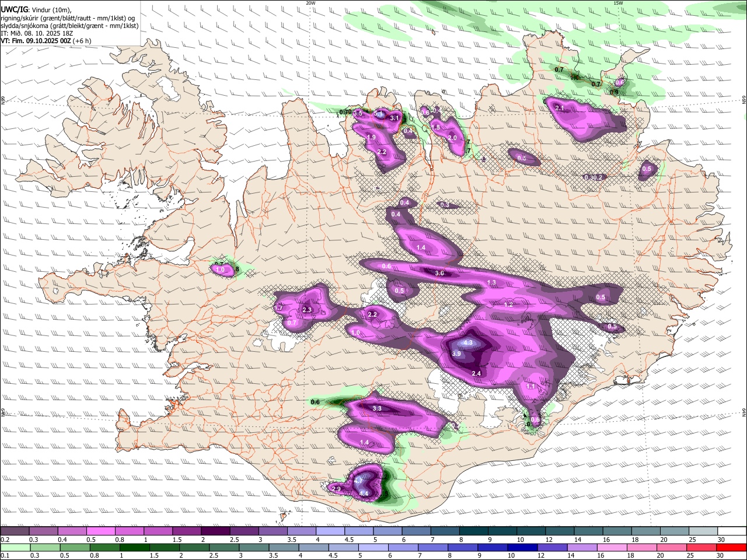Click the 2.1 precipitation value in the northeast
The image size is (747, 560).
[x=560, y=108]
